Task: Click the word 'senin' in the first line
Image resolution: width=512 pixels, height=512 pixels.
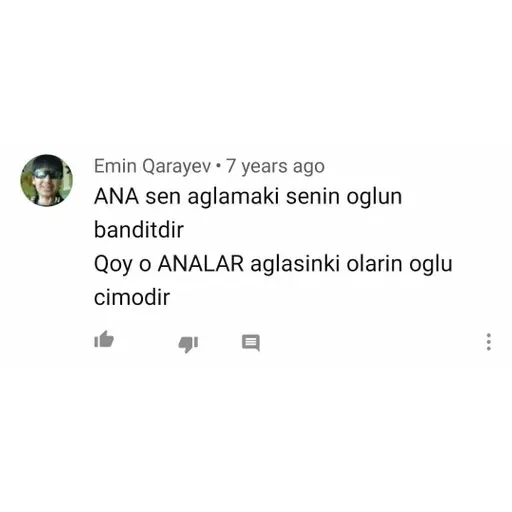Action: click(312, 197)
